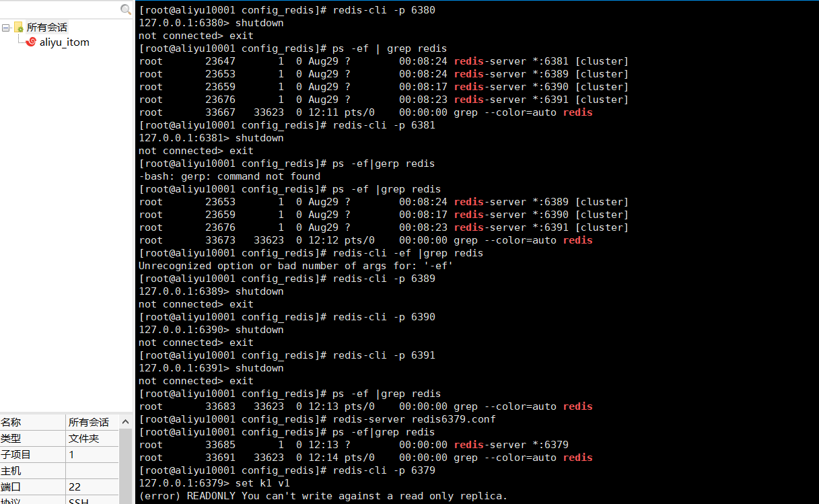Screen dimensions: 819x504
Task: Click the 端口 property label
Action: coord(11,487)
